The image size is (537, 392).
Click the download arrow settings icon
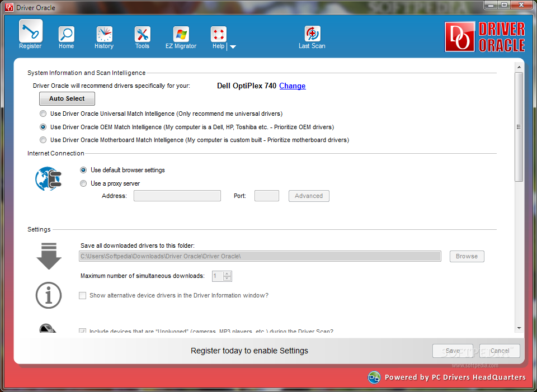[49, 256]
